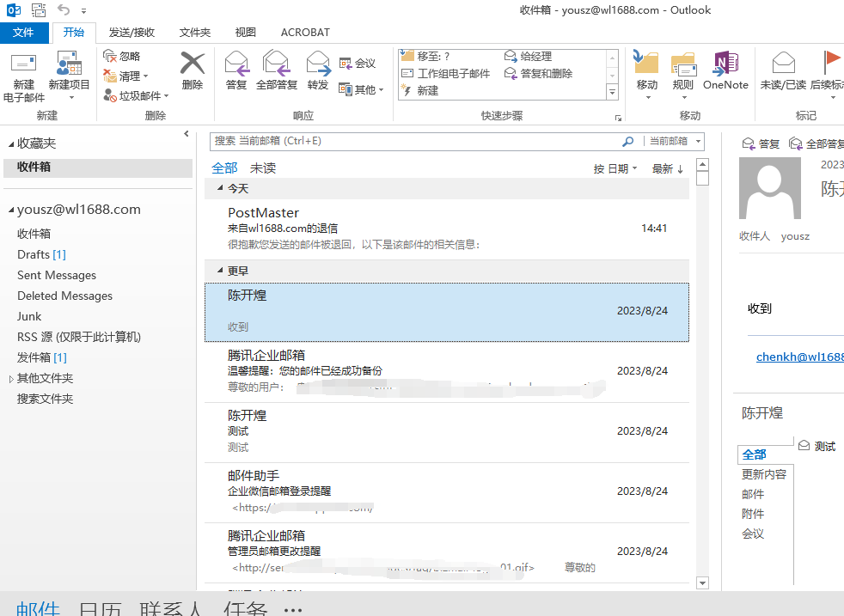Screen dimensions: 844x616
Task: Click the Reply All (全部答复) ribbon icon
Action: 276,64
